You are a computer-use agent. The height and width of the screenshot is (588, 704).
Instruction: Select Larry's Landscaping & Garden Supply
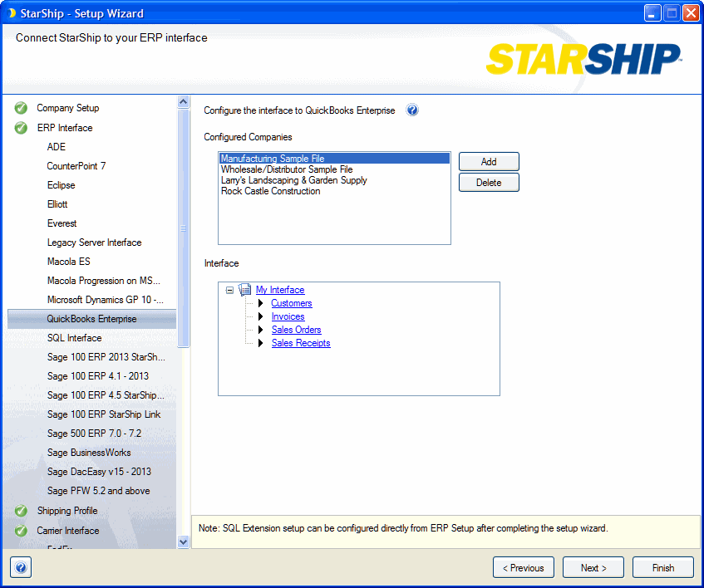click(x=334, y=180)
